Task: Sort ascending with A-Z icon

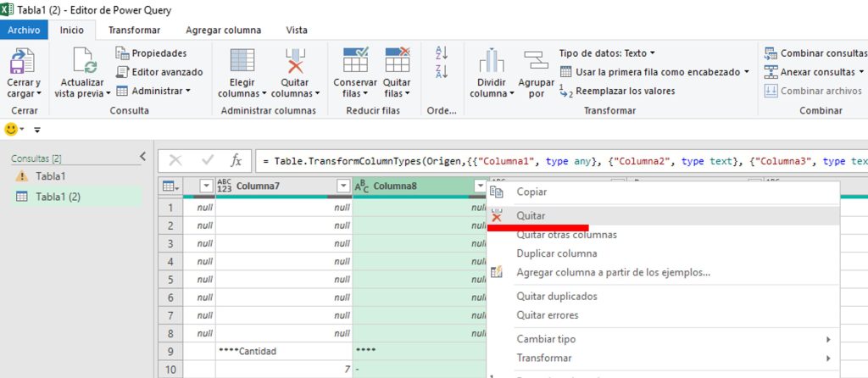Action: pos(442,53)
